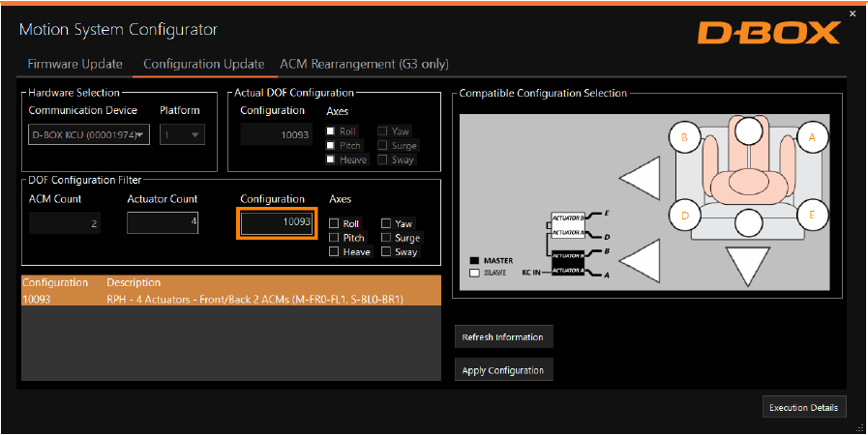Toggle the Yaw axis filter checkbox
The width and height of the screenshot is (868, 435).
(386, 224)
